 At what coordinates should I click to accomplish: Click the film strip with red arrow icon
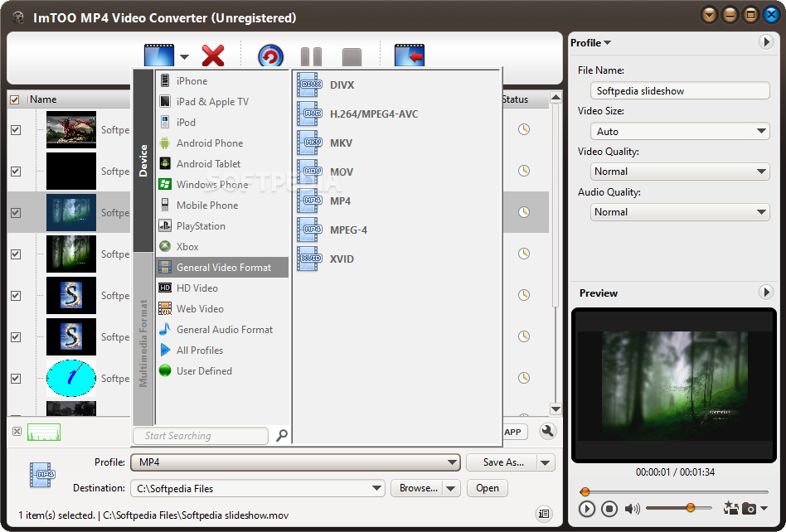point(410,56)
